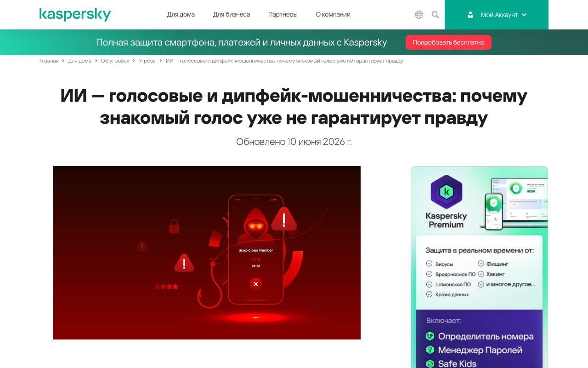Open the globe language selector icon
Screen dimensions: 588x368
[419, 15]
